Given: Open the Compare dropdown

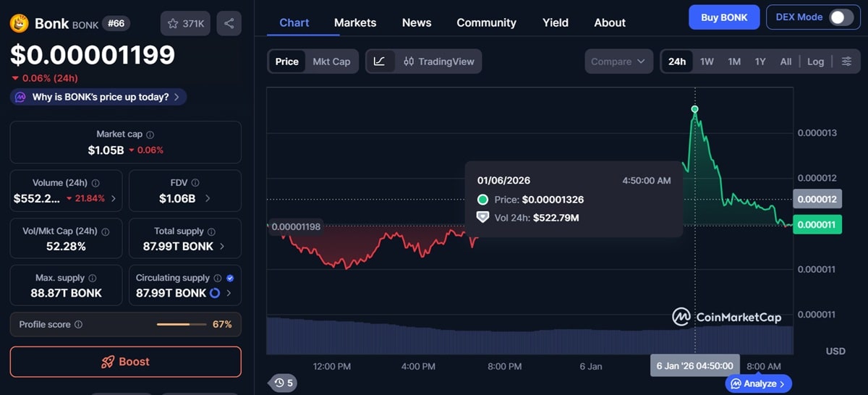Looking at the screenshot, I should (618, 61).
